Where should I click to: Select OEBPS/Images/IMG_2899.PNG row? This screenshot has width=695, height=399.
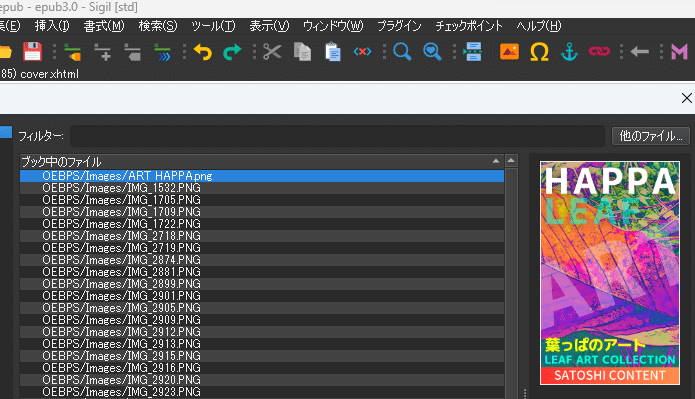[262, 284]
